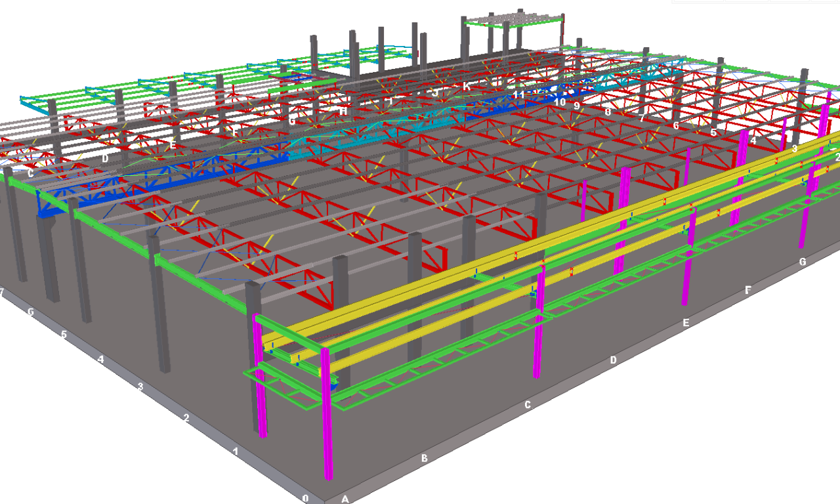Click grid axis label 8
Screen dimensions: 840x504
pyautogui.click(x=608, y=112)
